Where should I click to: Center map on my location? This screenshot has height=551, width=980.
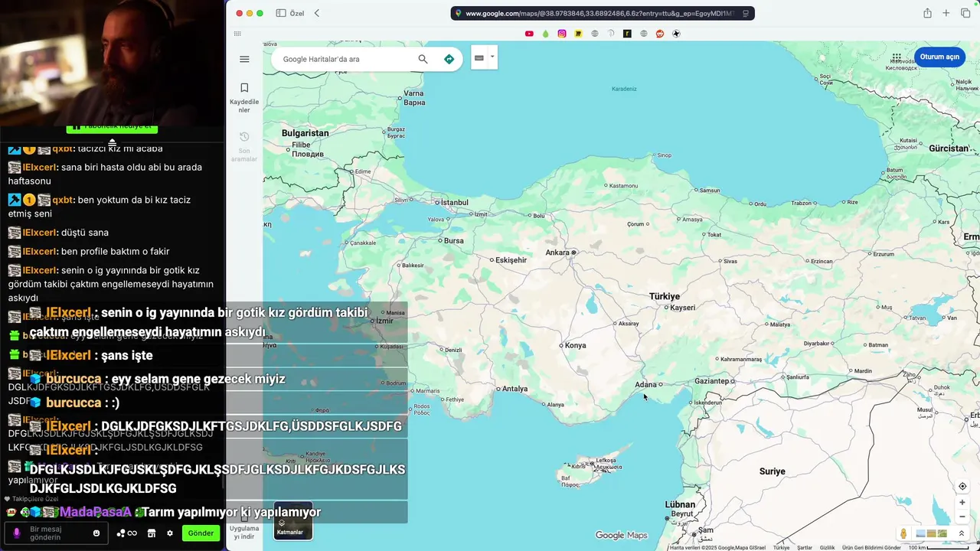962,487
